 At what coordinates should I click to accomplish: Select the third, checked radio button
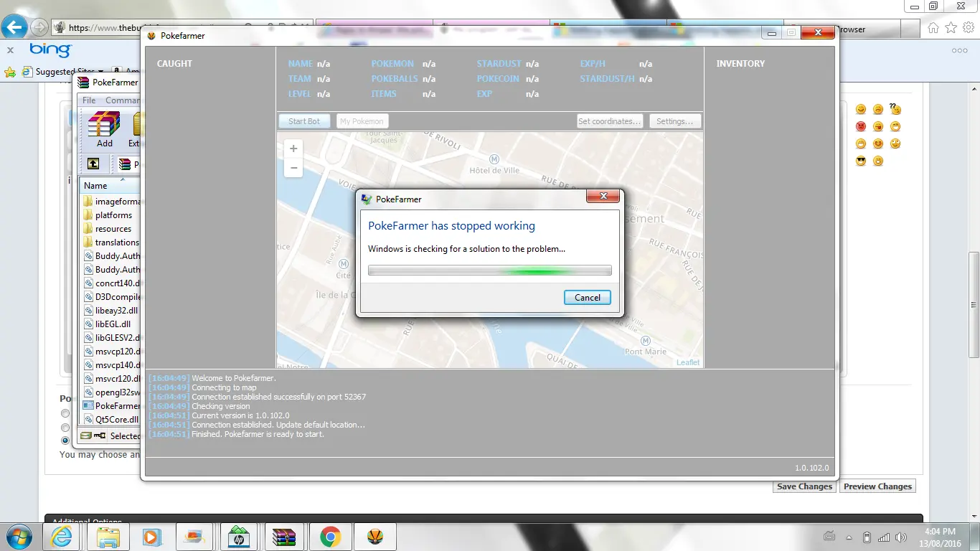point(65,441)
